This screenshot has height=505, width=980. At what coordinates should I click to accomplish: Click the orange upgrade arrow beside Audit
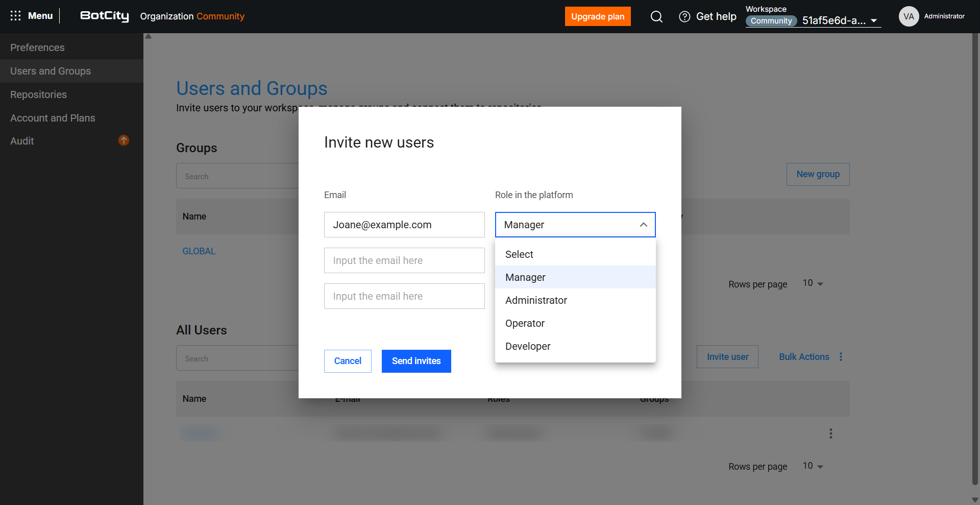[124, 140]
